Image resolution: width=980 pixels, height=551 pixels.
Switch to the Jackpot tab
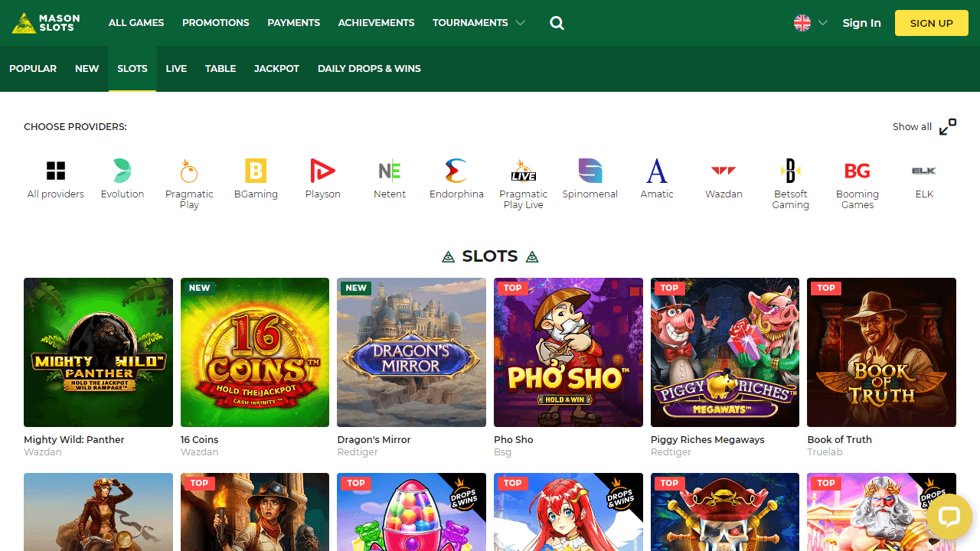click(x=276, y=69)
